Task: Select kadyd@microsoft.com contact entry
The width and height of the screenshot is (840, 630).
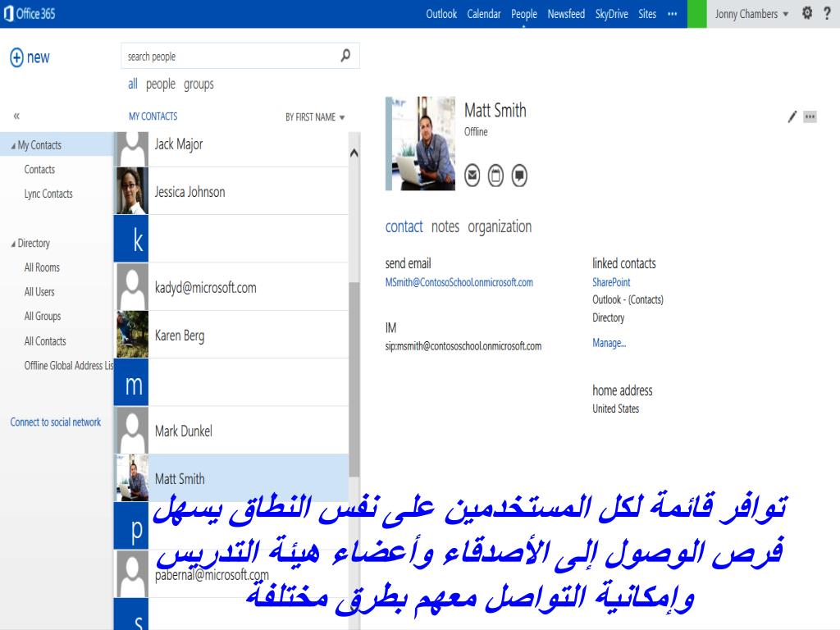Action: click(x=231, y=286)
